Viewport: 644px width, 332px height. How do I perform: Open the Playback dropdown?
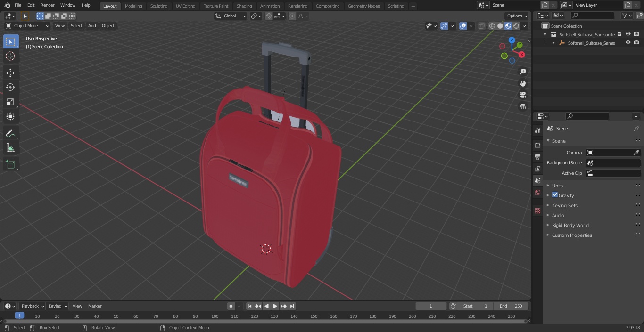tap(33, 306)
